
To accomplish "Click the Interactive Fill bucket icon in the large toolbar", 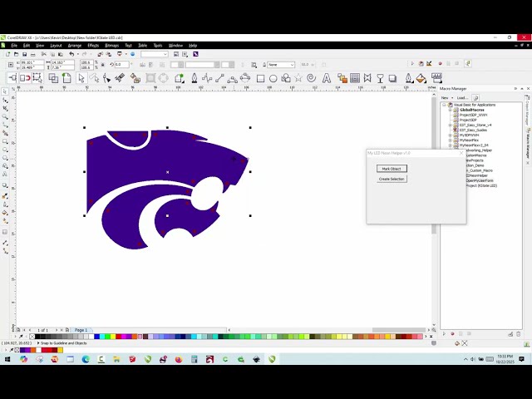I will tap(421, 78).
